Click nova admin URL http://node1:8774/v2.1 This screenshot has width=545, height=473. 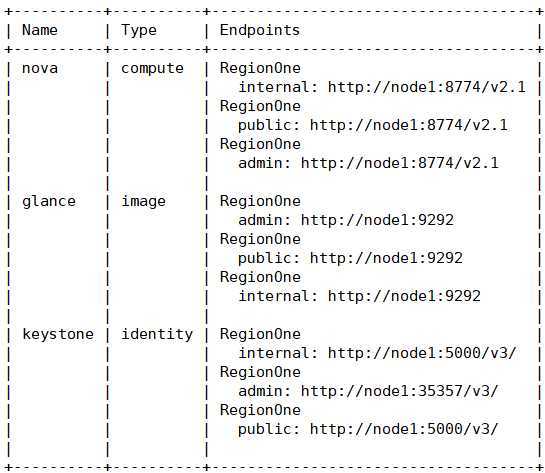(x=399, y=163)
